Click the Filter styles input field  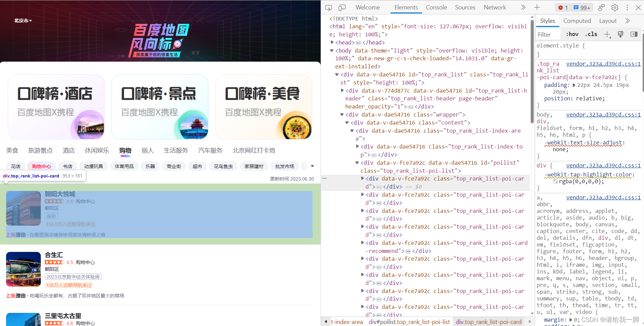[x=548, y=34]
